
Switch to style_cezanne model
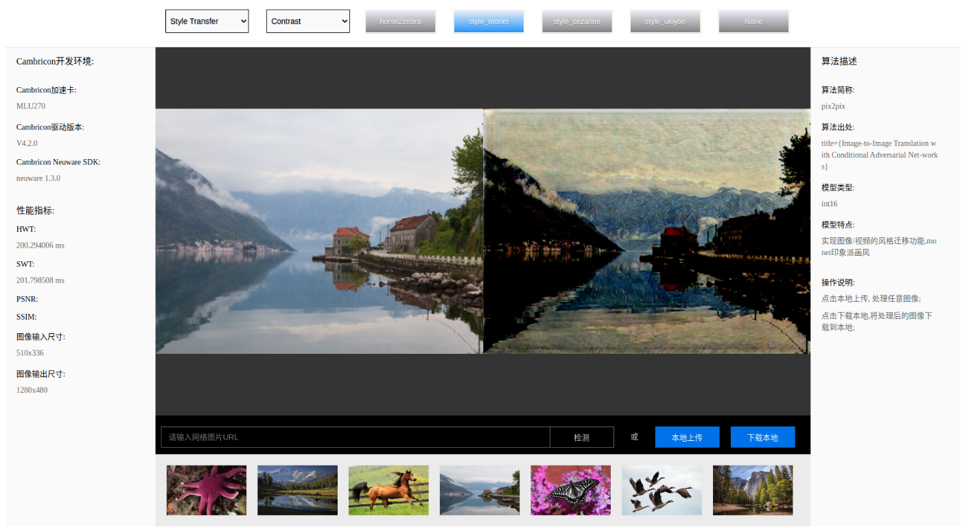coord(576,21)
